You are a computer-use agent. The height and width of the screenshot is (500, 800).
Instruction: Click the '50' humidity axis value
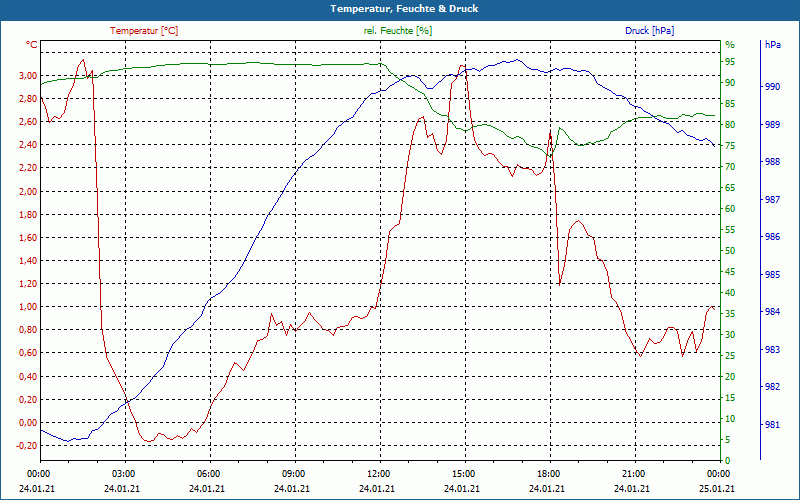tap(730, 251)
